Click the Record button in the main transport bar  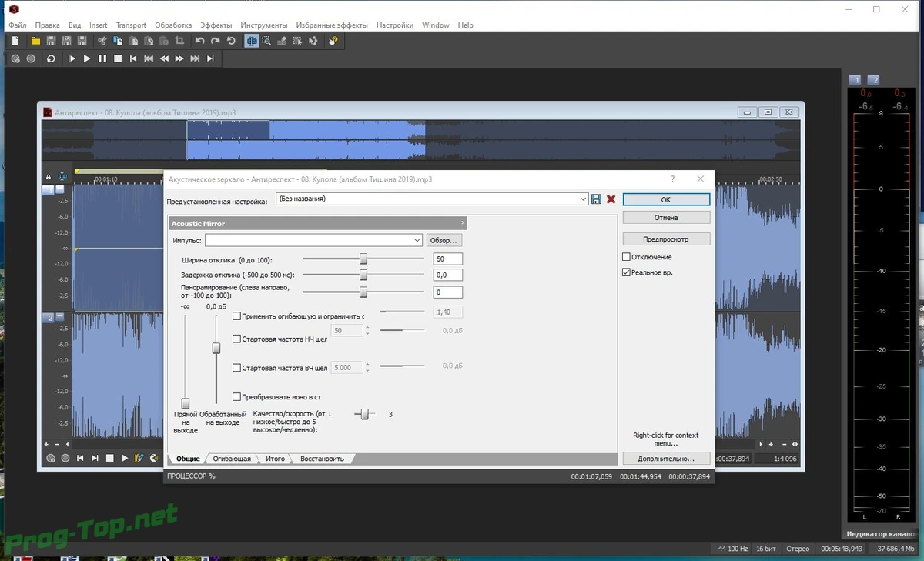[x=31, y=58]
